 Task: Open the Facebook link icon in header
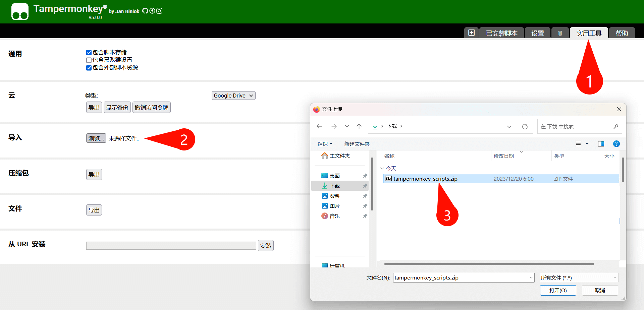pyautogui.click(x=152, y=11)
